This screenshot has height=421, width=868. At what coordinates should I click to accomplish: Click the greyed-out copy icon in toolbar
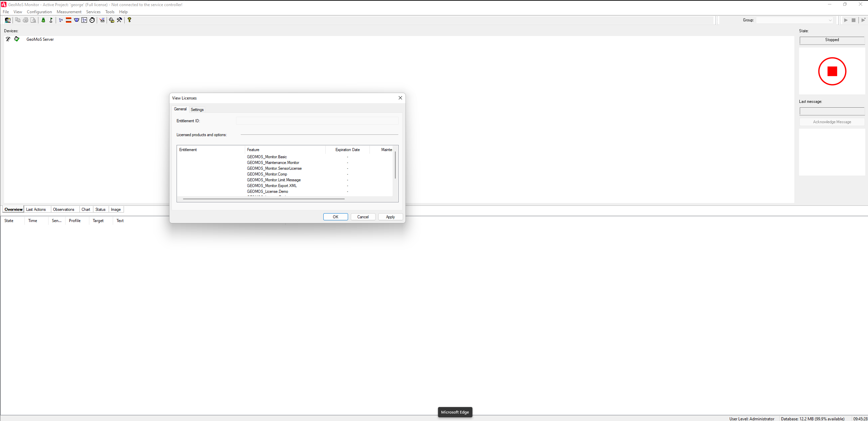[x=18, y=20]
